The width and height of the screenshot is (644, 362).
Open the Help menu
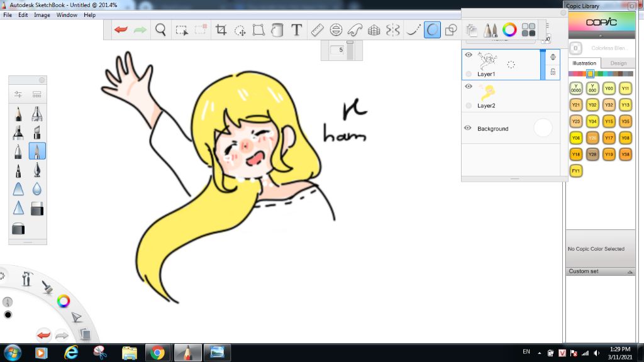point(89,15)
